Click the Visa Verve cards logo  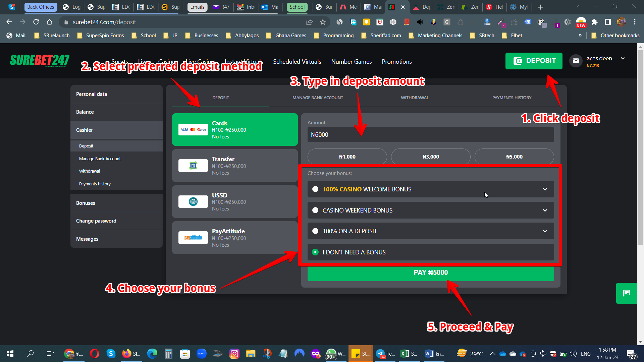point(193,129)
